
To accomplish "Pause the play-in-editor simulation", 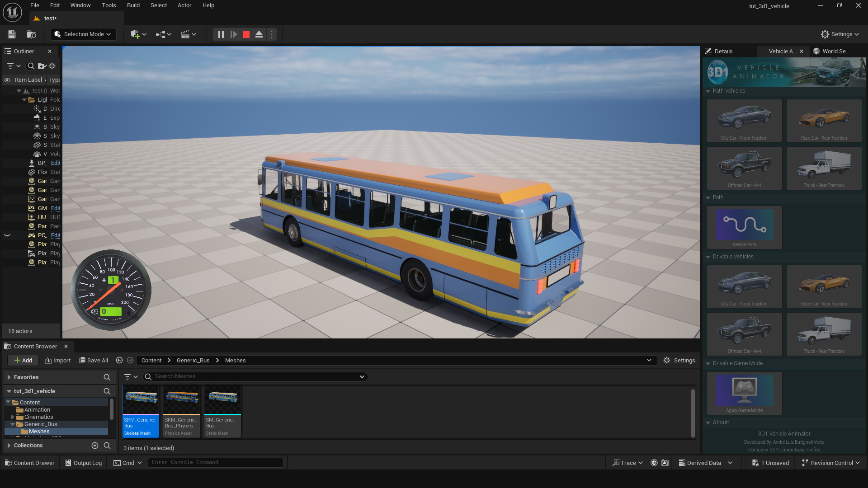I will click(221, 34).
